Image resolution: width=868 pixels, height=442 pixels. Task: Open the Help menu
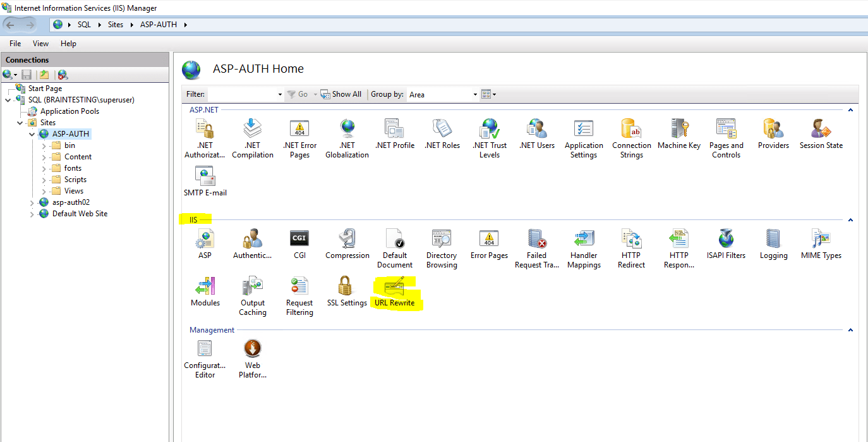(x=68, y=44)
